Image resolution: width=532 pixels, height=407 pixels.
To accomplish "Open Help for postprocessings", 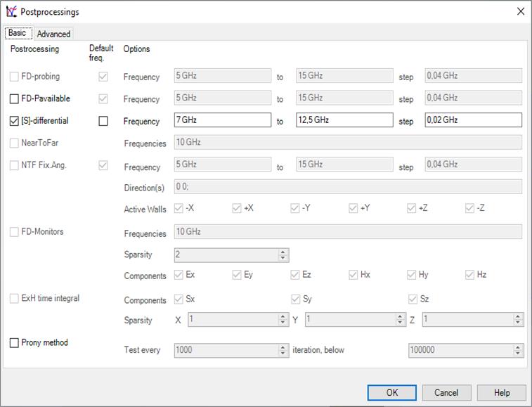I will 502,393.
